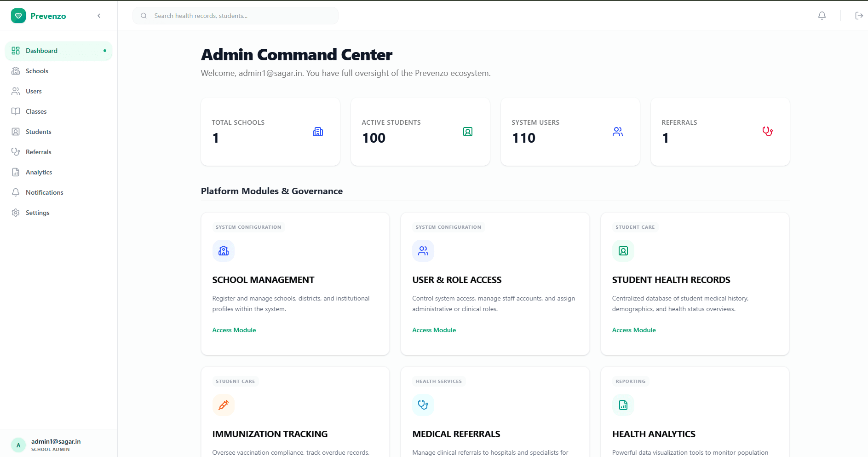Click the HEALTH SERVICES category tag
This screenshot has height=457, width=868.
pos(439,381)
